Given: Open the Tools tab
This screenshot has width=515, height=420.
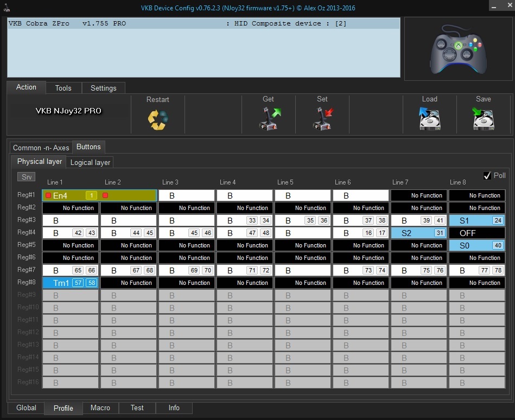Looking at the screenshot, I should tap(63, 88).
